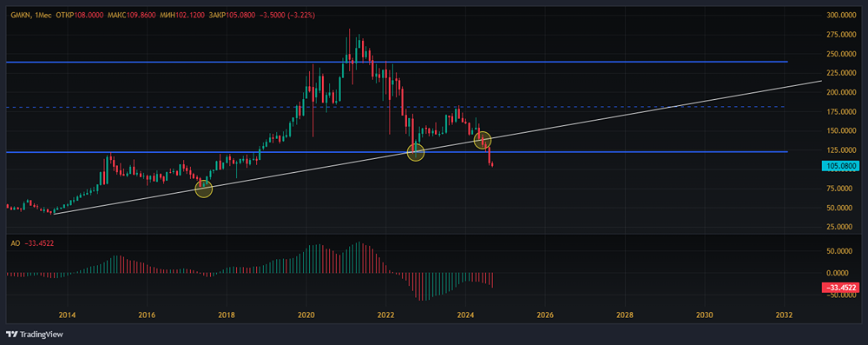Select the upper solid blue horizontal line
This screenshot has width=868, height=345.
397,62
